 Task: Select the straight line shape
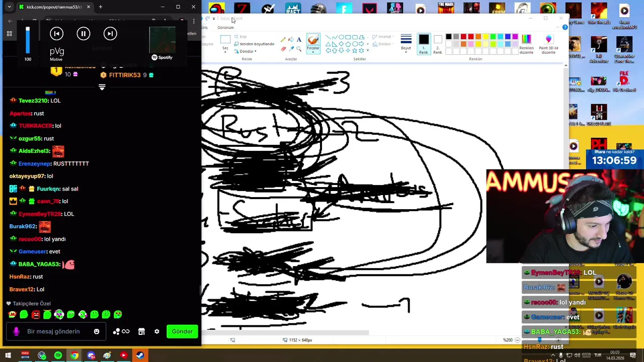328,37
